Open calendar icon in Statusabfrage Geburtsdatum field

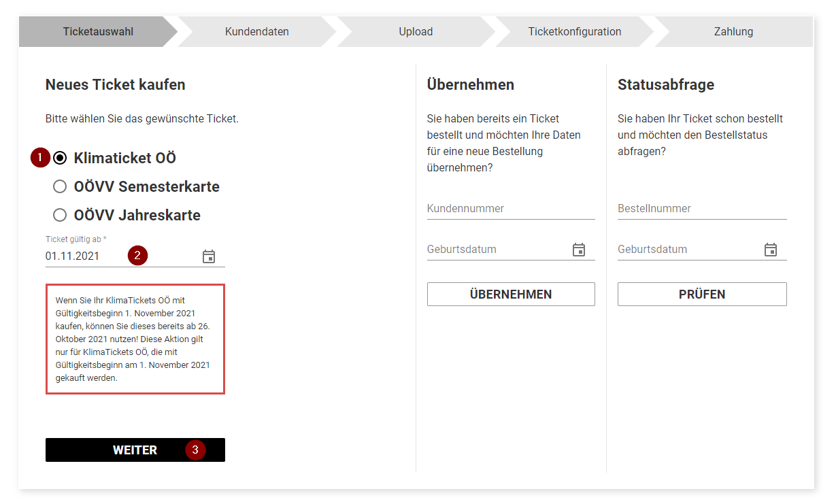771,250
